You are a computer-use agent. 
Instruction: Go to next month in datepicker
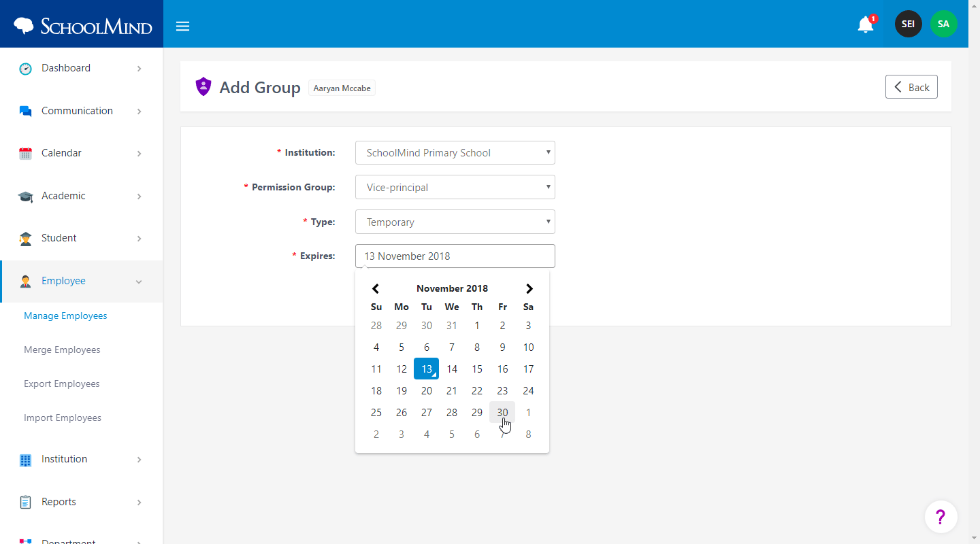529,288
